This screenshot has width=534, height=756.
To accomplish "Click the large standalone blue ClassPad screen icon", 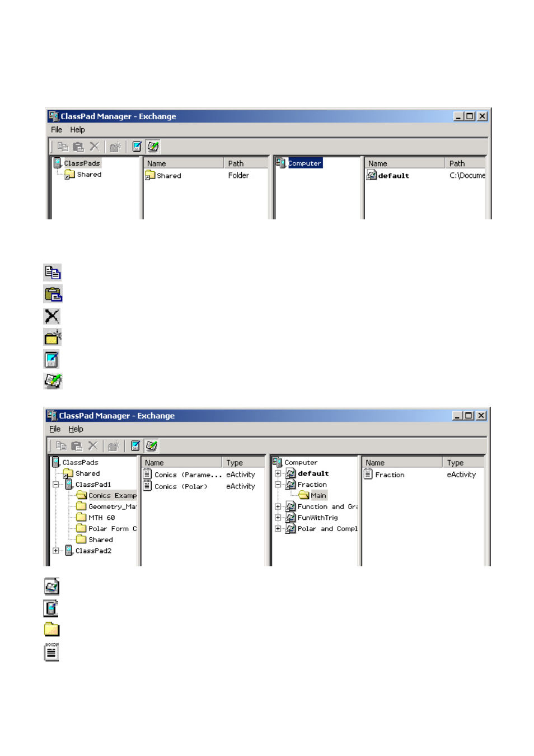I will [x=51, y=359].
